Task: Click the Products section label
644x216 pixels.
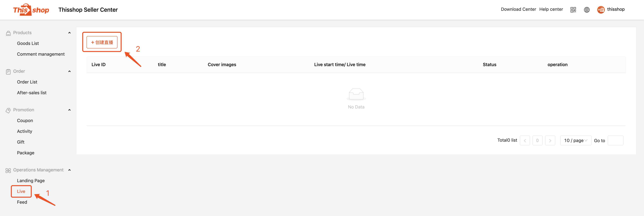Action: (x=22, y=33)
